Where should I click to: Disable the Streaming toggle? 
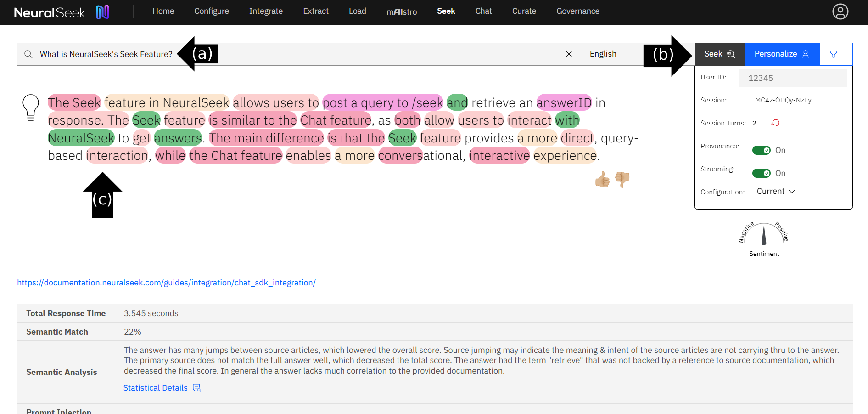click(761, 173)
